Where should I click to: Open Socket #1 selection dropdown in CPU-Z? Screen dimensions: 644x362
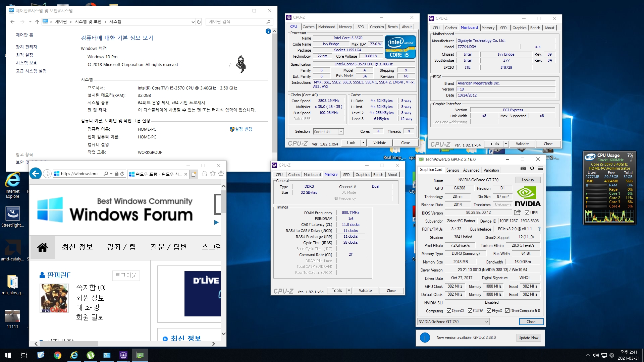click(x=328, y=132)
